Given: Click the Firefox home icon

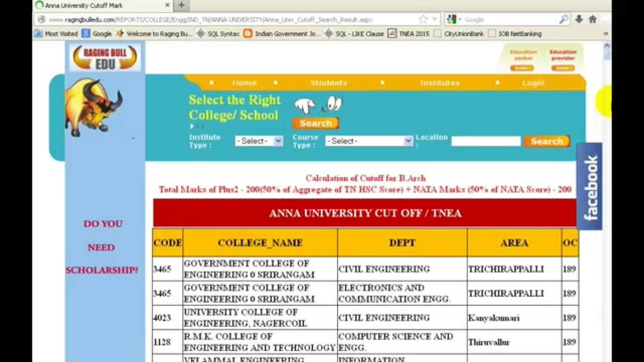Looking at the screenshot, I should coord(592,19).
